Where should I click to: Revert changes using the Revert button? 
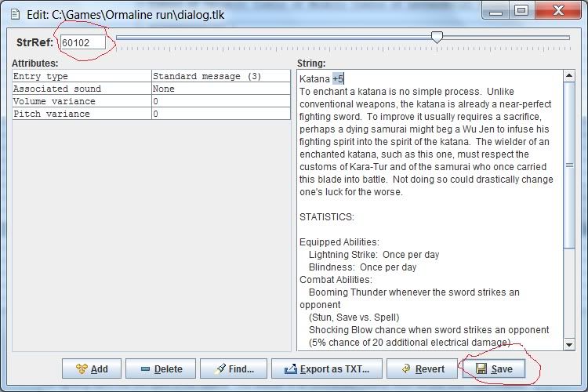pyautogui.click(x=422, y=368)
